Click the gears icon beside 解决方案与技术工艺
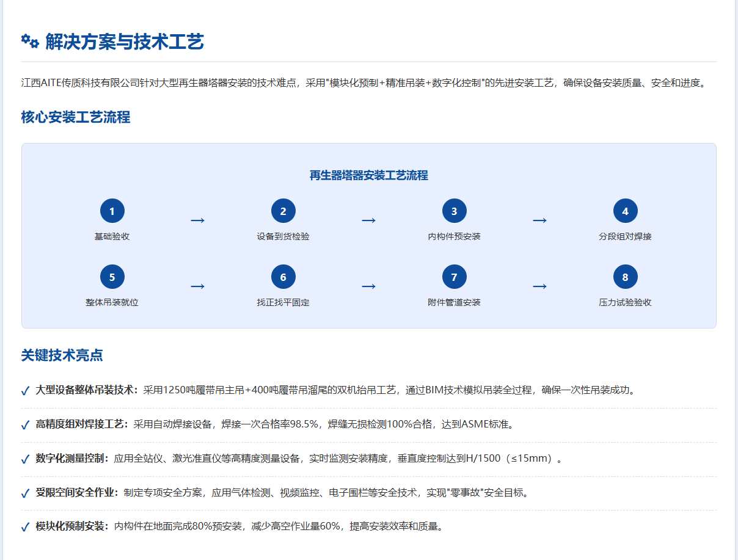This screenshot has height=560, width=738. [x=30, y=42]
